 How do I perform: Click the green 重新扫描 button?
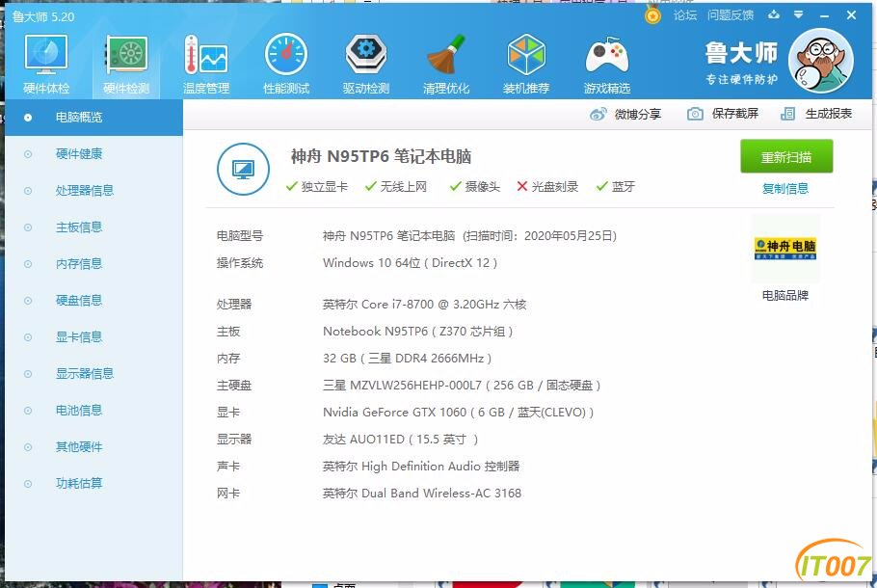(786, 157)
